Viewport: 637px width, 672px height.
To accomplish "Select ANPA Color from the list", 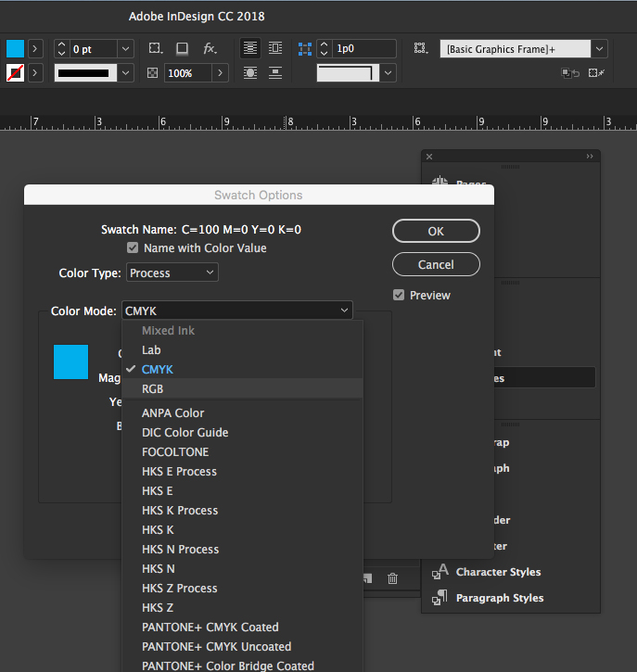I will point(243,412).
